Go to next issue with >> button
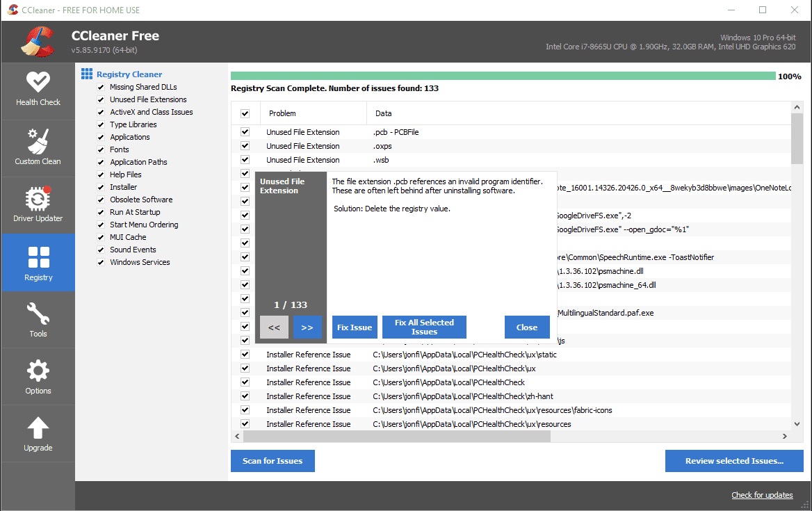Screen dimensions: 812x511 pyautogui.click(x=307, y=327)
